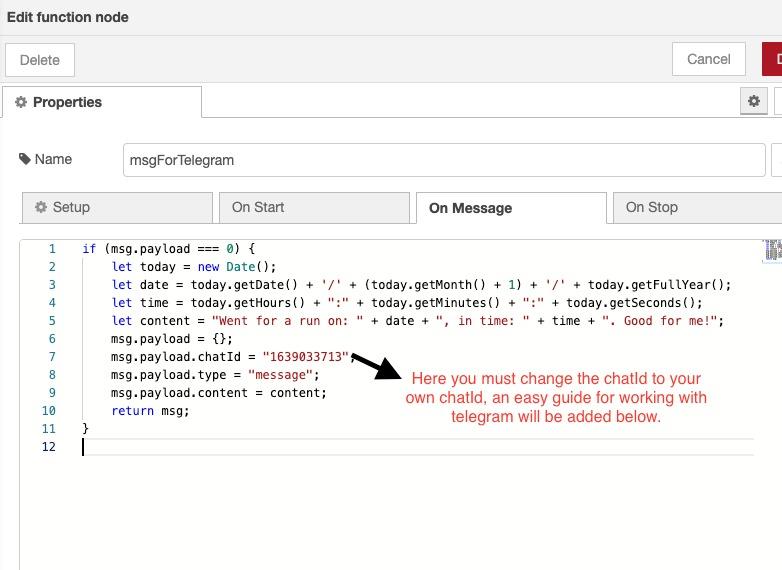Click the chatId value "1639033713" in code
This screenshot has width=782, height=570.
pos(305,357)
